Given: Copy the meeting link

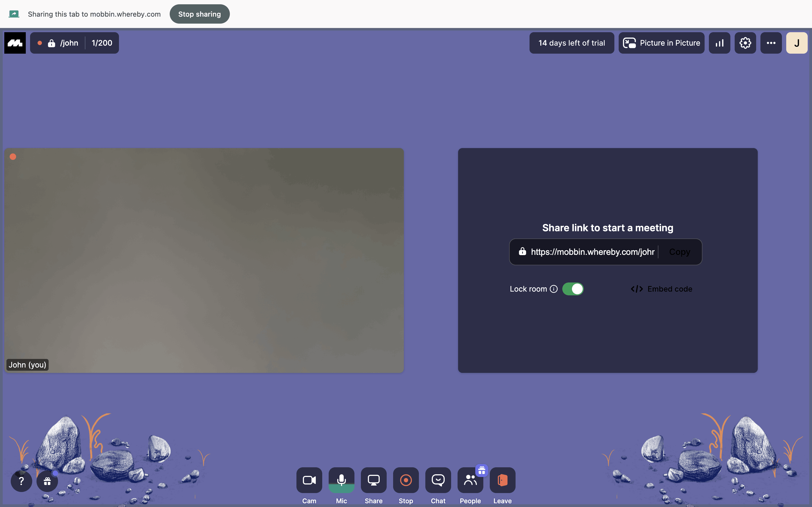Looking at the screenshot, I should [x=679, y=252].
